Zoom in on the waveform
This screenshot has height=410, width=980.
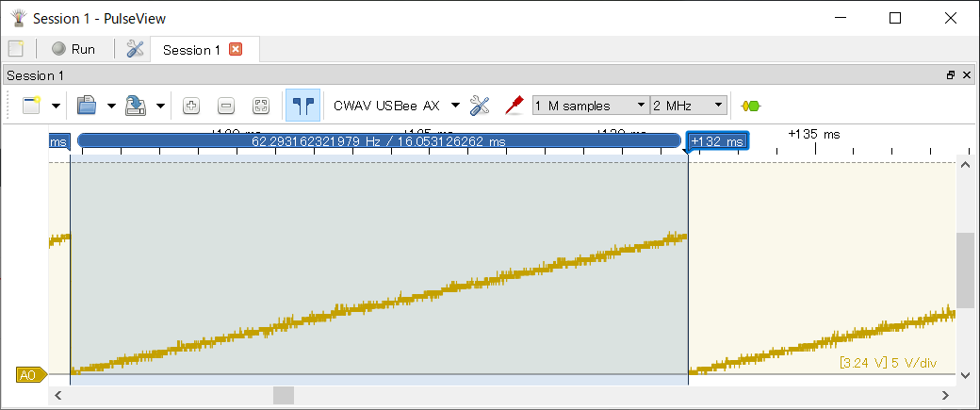(x=190, y=106)
